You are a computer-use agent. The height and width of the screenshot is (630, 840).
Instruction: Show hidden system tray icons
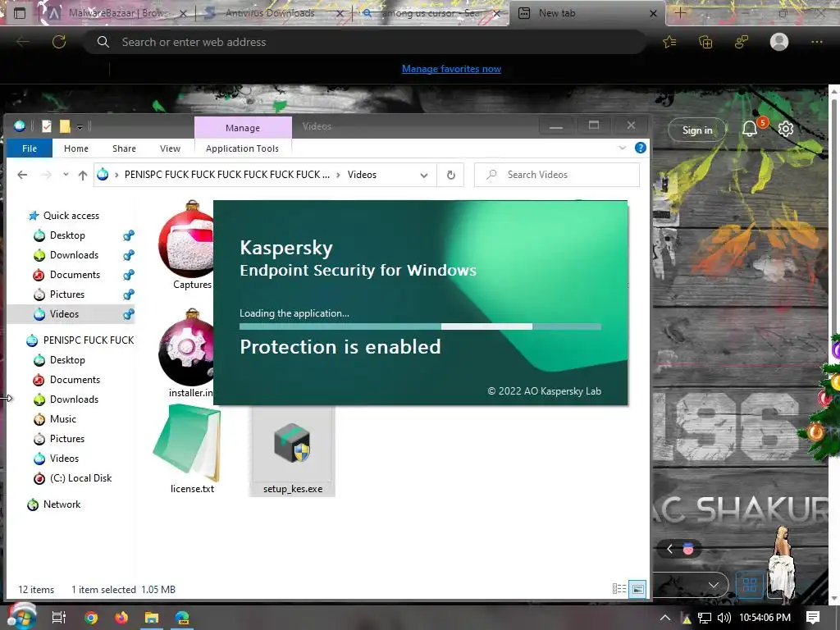pyautogui.click(x=664, y=618)
